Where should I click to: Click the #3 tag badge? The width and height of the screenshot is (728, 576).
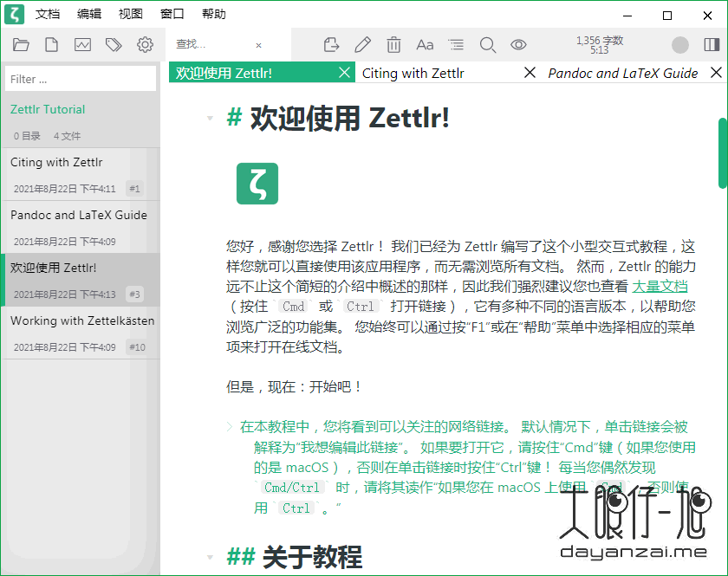click(134, 294)
